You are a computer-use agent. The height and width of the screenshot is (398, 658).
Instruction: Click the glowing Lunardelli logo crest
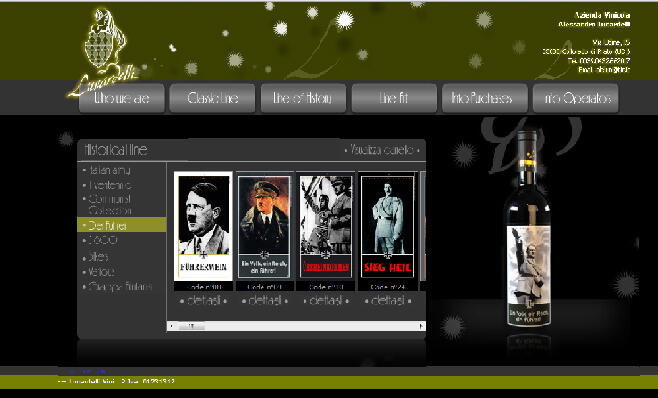(104, 50)
